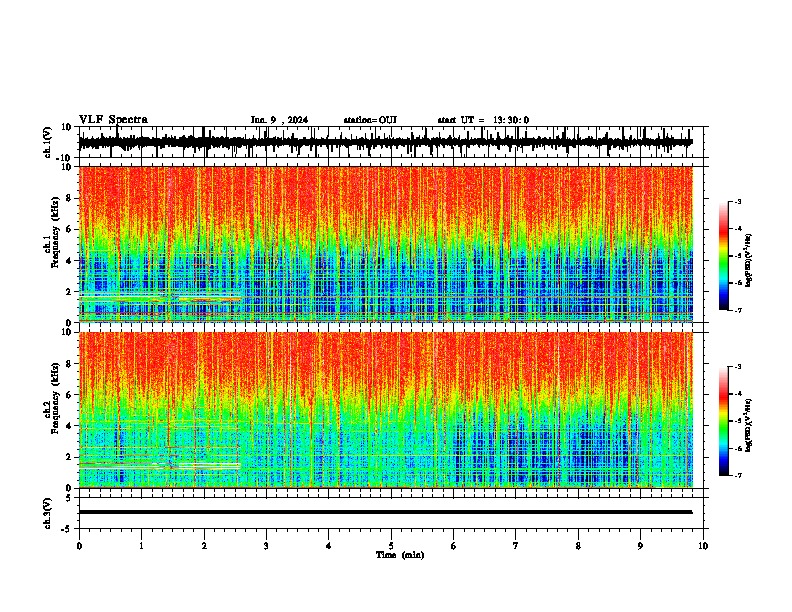Click the "4" kHz tick on ch.1 spectrogram
This screenshot has height=612, width=792.
(x=69, y=261)
